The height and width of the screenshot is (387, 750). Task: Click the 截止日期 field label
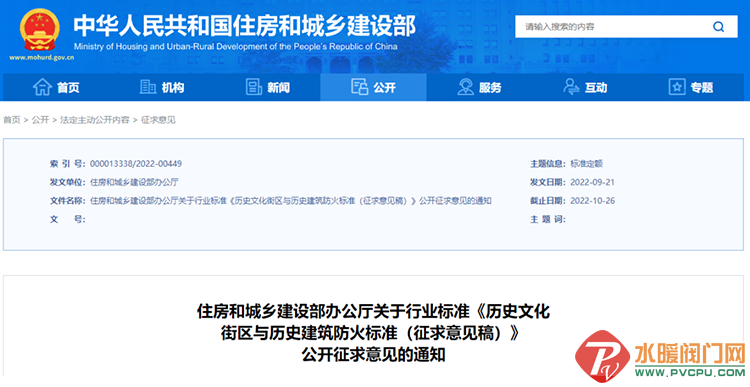pyautogui.click(x=548, y=201)
